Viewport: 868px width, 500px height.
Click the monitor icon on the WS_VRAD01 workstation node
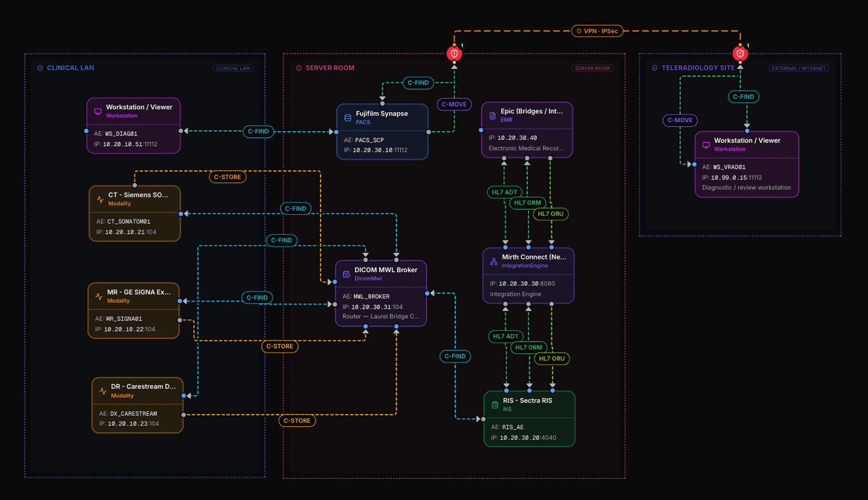pyautogui.click(x=706, y=145)
